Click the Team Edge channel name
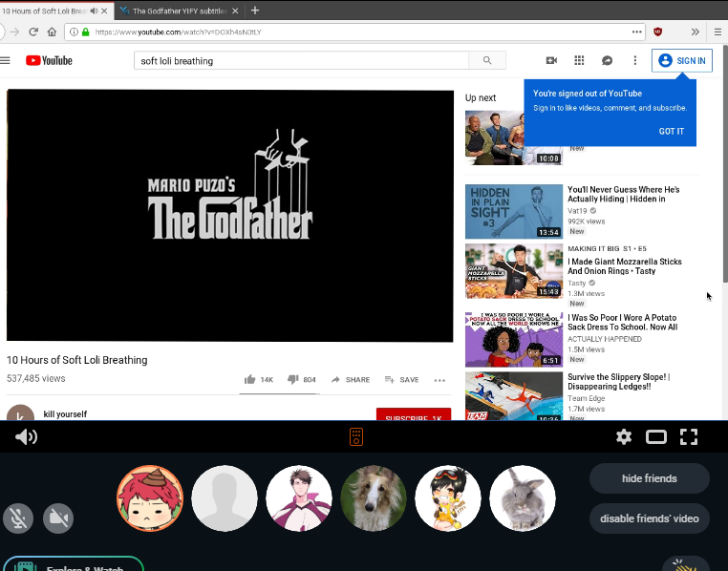The height and width of the screenshot is (571, 728). tap(586, 398)
